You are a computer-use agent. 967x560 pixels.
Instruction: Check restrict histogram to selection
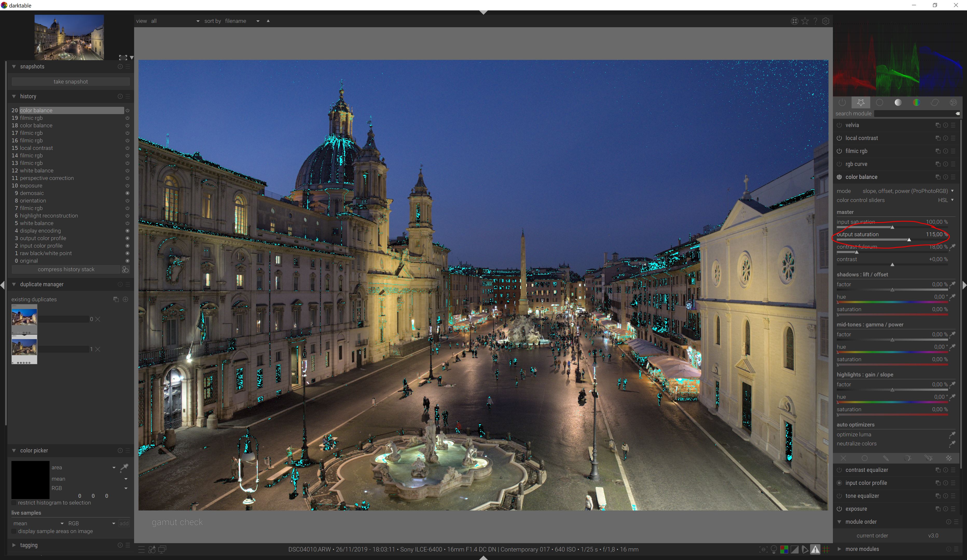pos(14,502)
